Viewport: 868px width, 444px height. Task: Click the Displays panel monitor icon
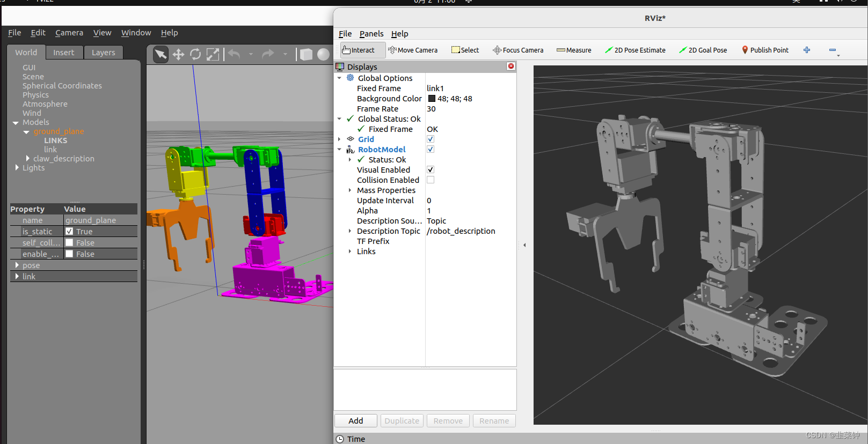[x=340, y=66]
